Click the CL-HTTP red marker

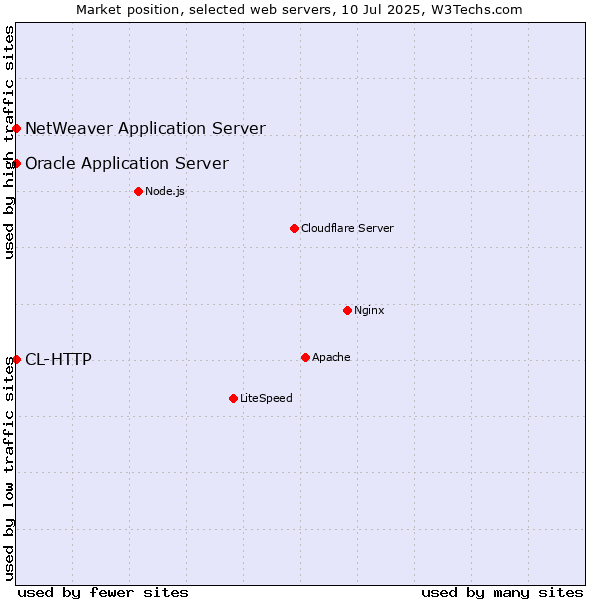point(16,359)
